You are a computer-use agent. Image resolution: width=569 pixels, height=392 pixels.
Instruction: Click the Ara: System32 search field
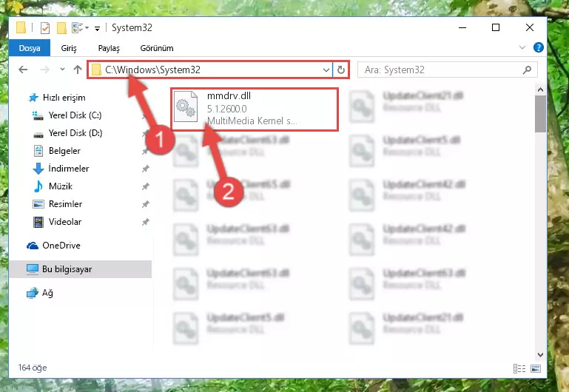pyautogui.click(x=447, y=70)
